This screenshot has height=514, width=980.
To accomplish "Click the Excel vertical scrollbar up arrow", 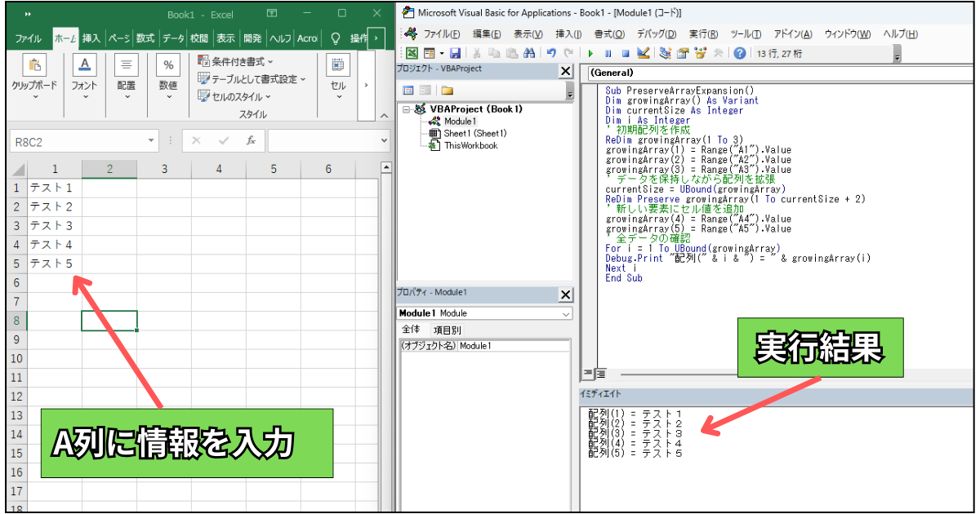I will [387, 168].
